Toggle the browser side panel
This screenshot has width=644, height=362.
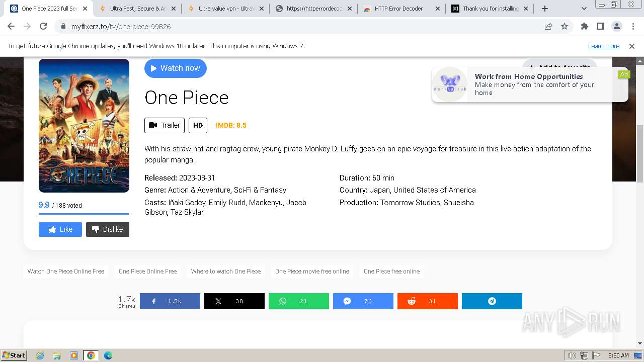(600, 26)
